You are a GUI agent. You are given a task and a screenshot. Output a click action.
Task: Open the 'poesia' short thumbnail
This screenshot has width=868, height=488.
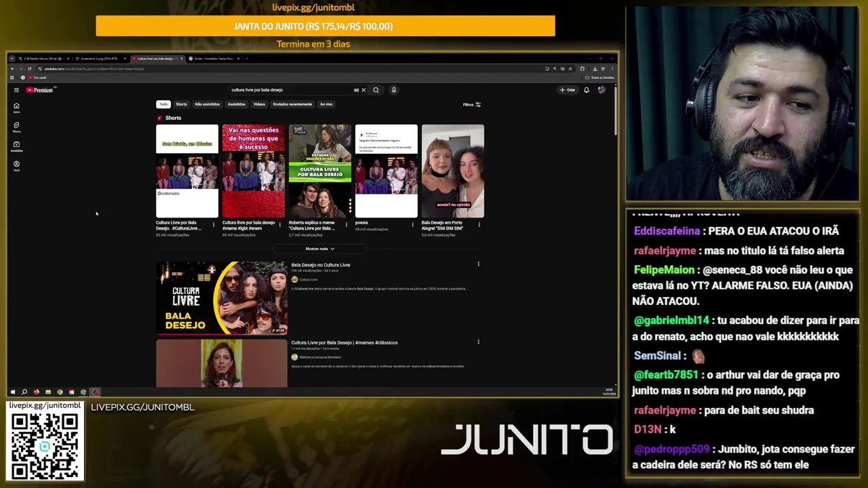387,171
